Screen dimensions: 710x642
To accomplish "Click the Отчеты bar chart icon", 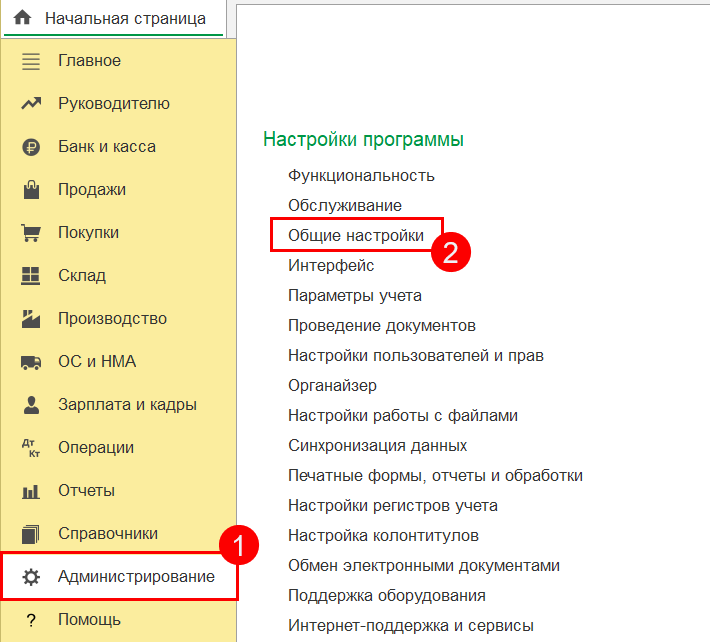I will click(31, 491).
